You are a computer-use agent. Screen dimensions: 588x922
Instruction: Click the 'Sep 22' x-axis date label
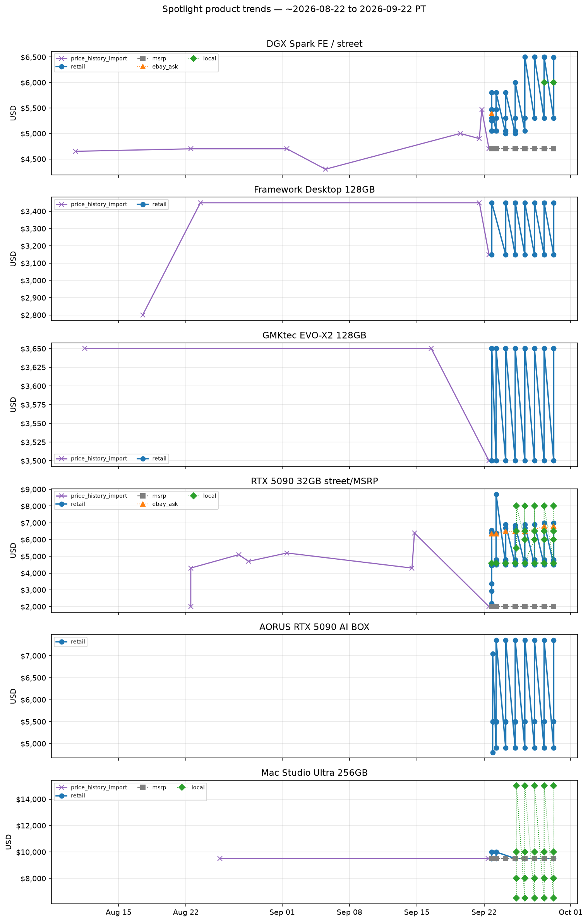[484, 912]
